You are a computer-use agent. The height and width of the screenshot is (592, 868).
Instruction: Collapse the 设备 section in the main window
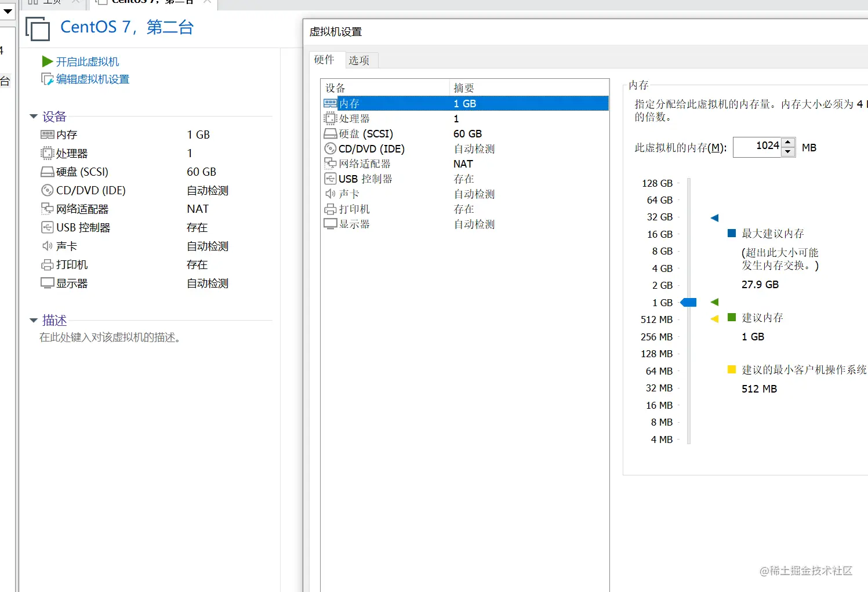click(x=34, y=117)
